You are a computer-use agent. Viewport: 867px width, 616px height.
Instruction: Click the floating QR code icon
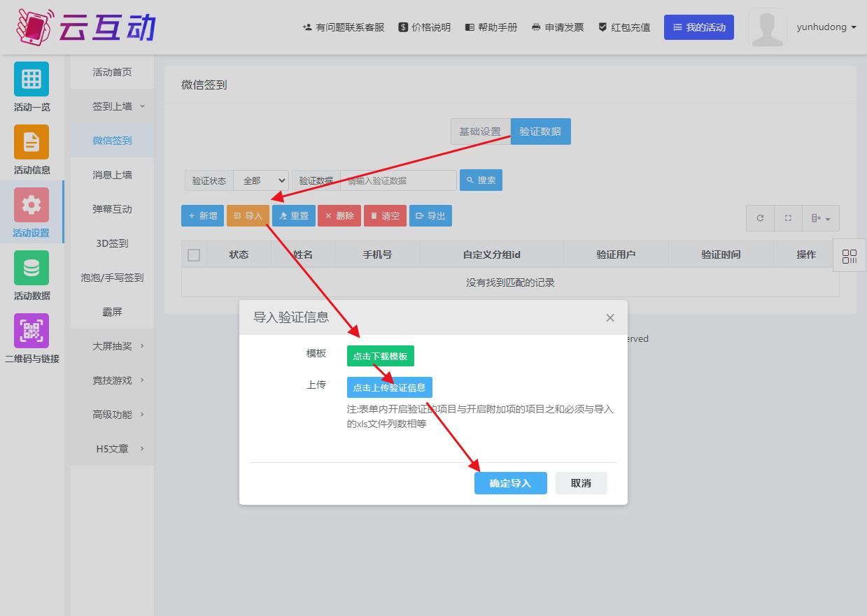tap(850, 257)
